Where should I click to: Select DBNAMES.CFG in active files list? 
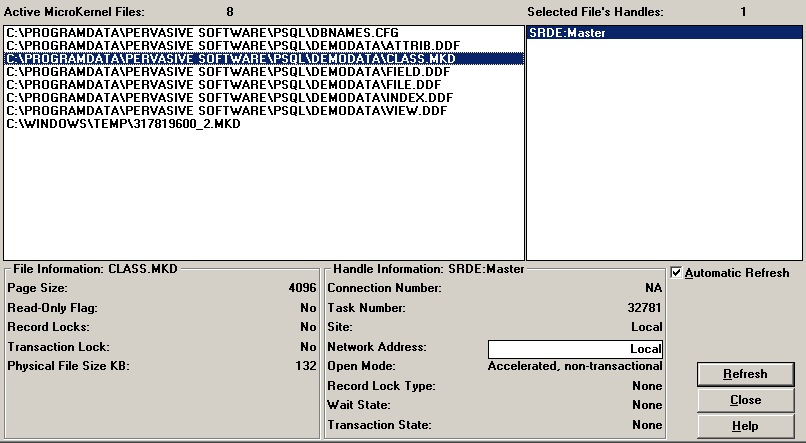click(x=202, y=33)
